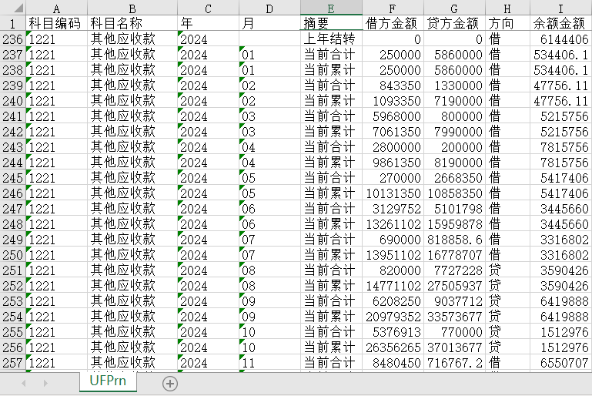Viewport: 592px width, 396px height.
Task: Select credit cell 8190000 in row 244
Action: point(454,162)
